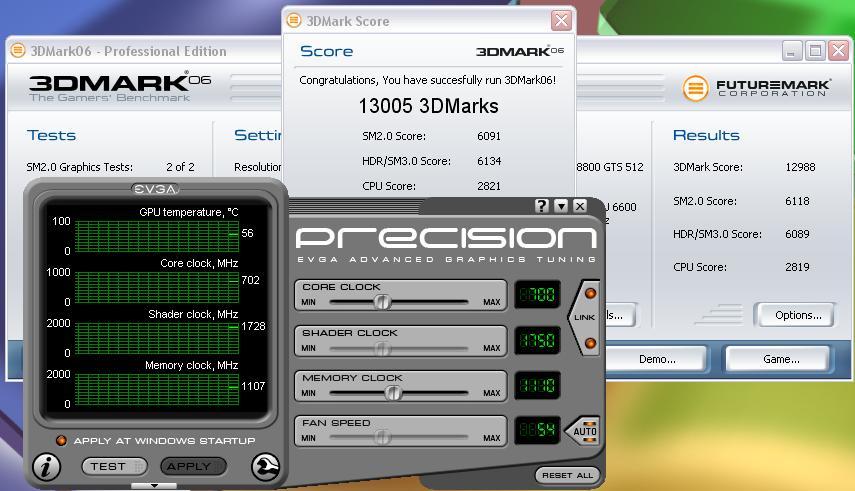Toggle Apply at Windows Startup indicator
This screenshot has width=855, height=491.
[62, 440]
